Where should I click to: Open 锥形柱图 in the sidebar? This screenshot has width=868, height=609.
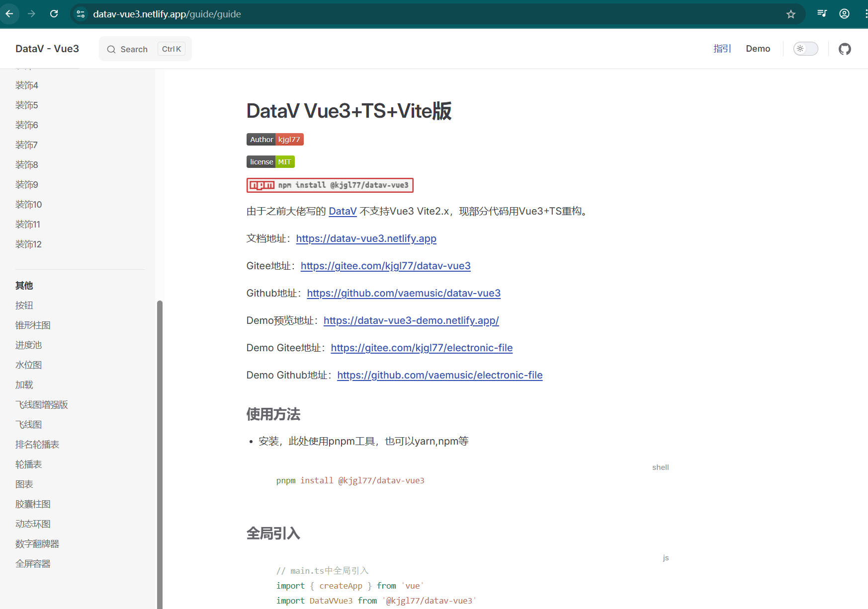pyautogui.click(x=33, y=325)
